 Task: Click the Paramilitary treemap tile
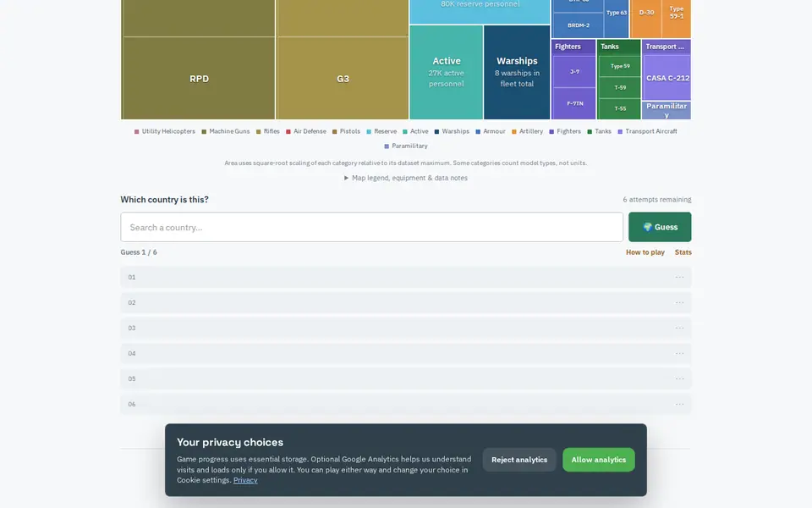click(667, 110)
